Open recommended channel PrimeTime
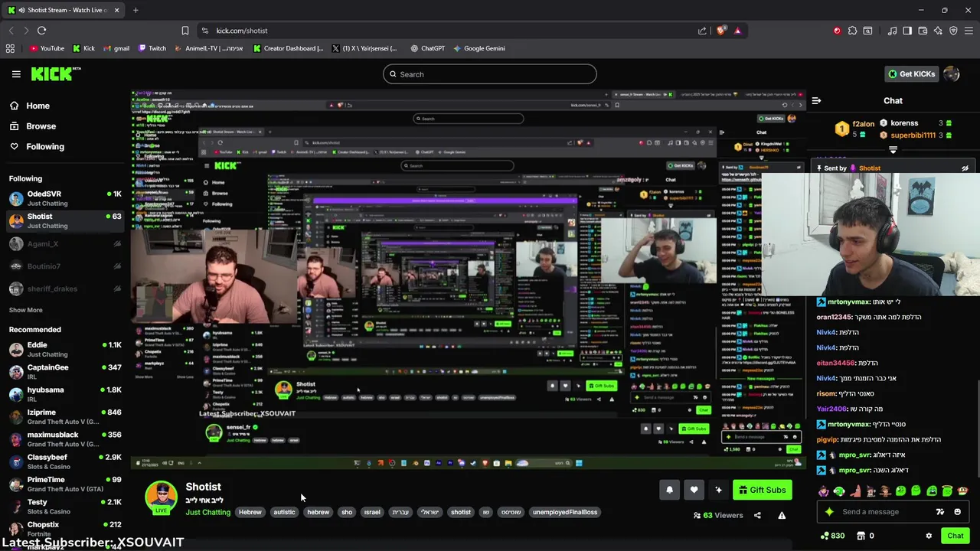The width and height of the screenshot is (980, 551). [x=64, y=484]
